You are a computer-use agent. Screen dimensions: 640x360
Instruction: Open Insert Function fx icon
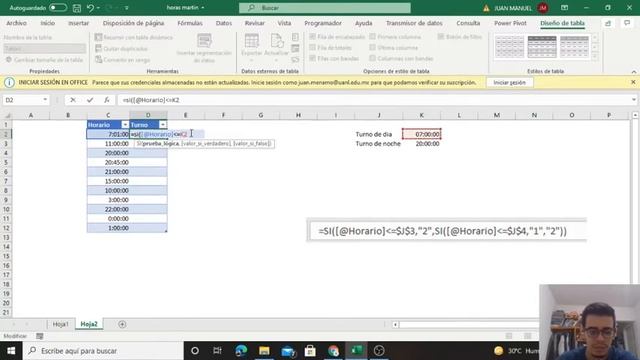pos(107,100)
